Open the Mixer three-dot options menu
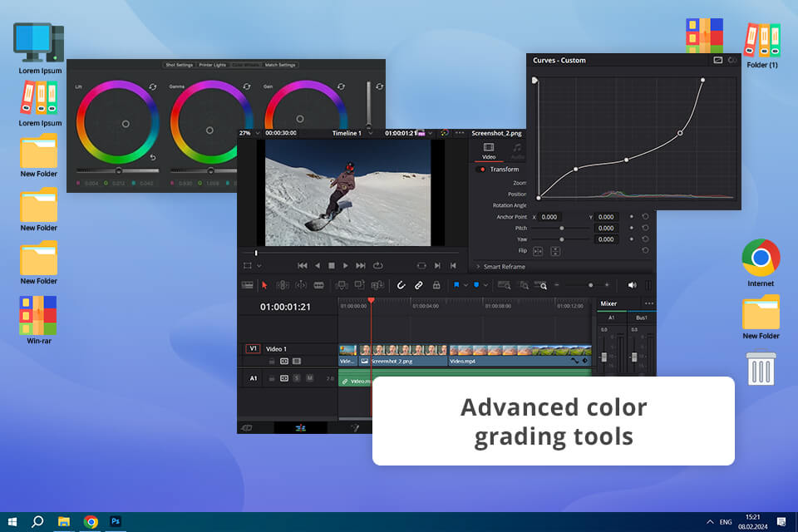 click(x=649, y=303)
